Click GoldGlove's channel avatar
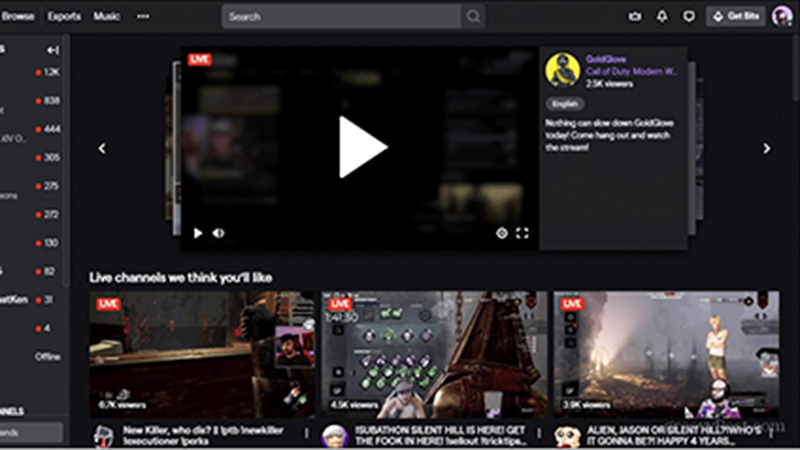 tap(562, 69)
